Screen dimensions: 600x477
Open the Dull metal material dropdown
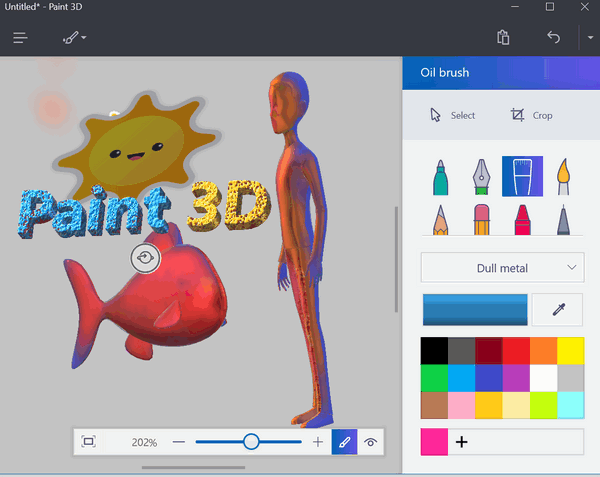click(x=502, y=268)
